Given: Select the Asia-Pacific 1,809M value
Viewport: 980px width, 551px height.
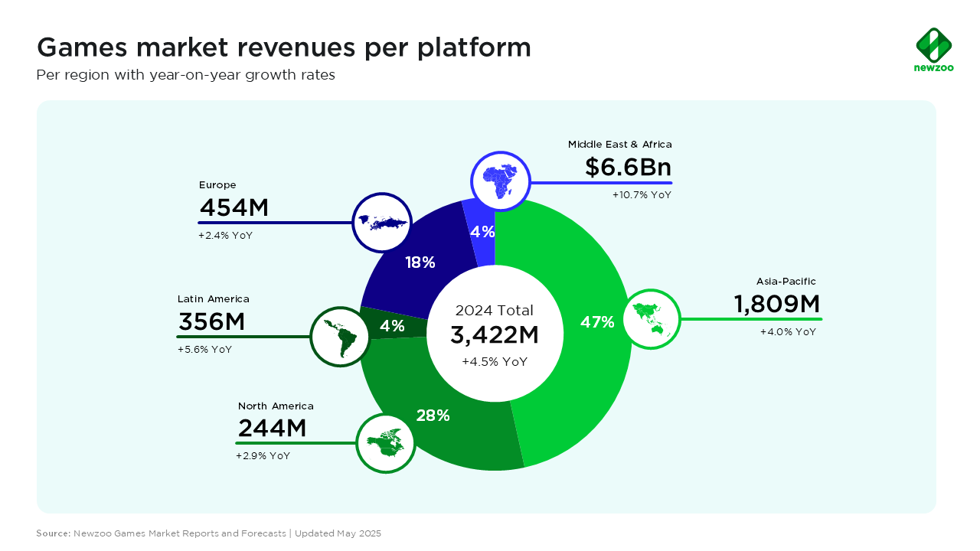Looking at the screenshot, I should point(777,305).
